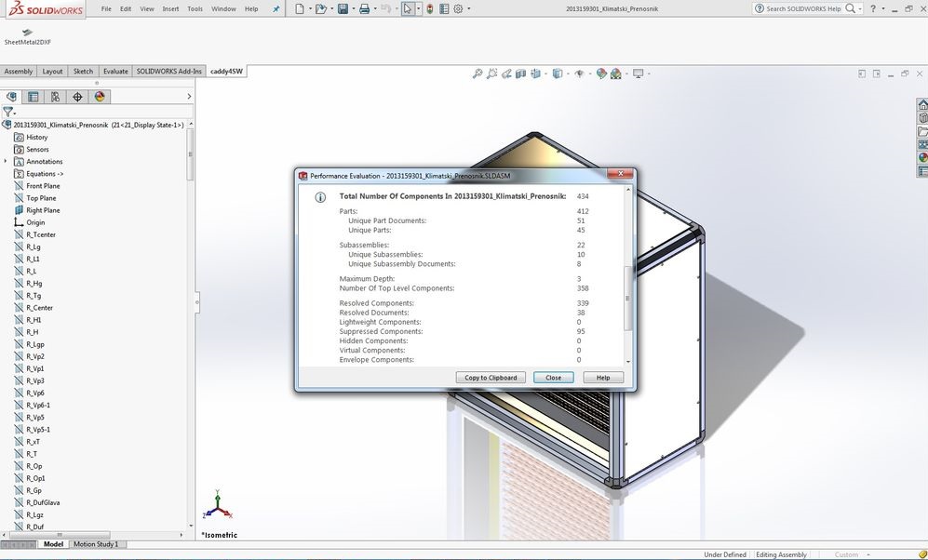Expand the Annotations tree node
928x560 pixels.
[x=6, y=161]
